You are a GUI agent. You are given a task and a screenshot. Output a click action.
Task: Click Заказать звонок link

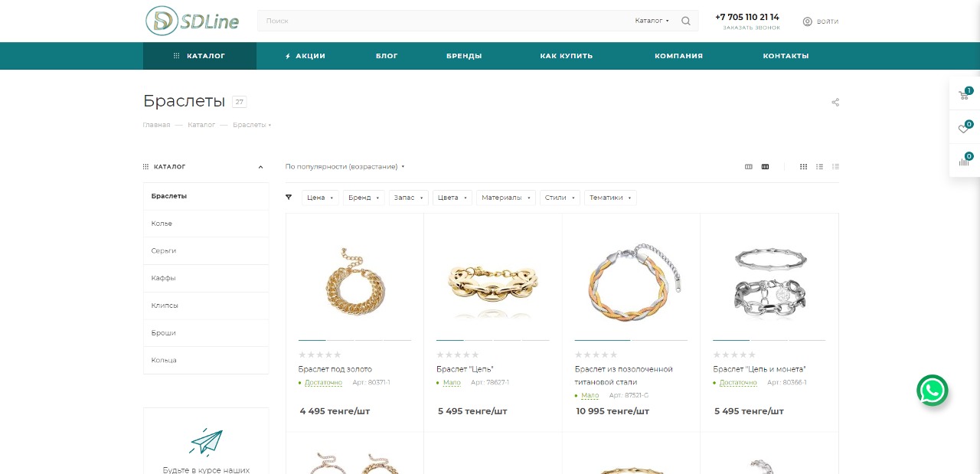tap(752, 28)
